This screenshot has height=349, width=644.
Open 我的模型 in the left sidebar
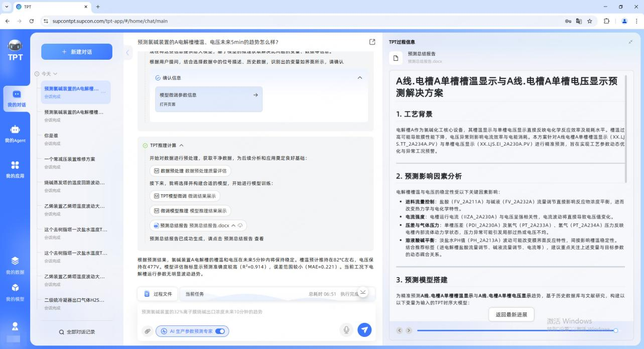pos(15,292)
